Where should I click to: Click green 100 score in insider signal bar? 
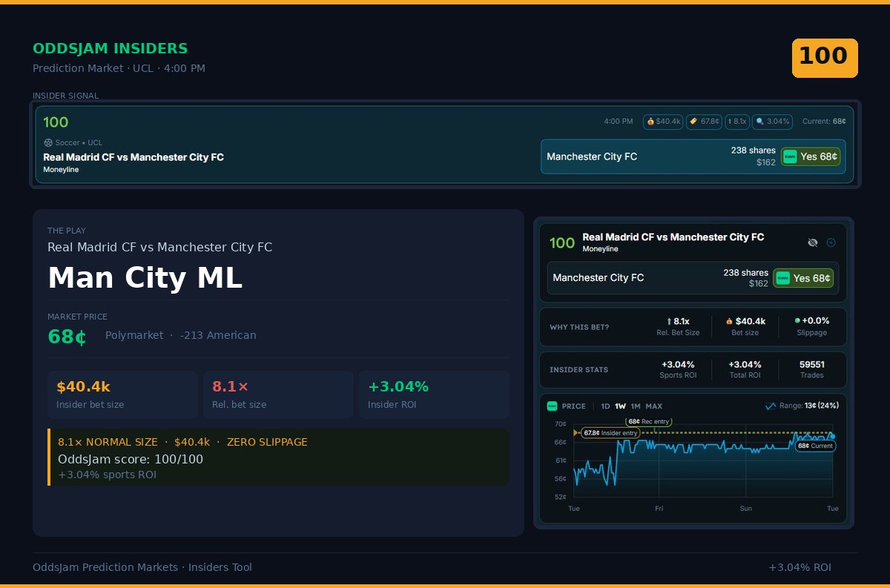click(x=56, y=122)
